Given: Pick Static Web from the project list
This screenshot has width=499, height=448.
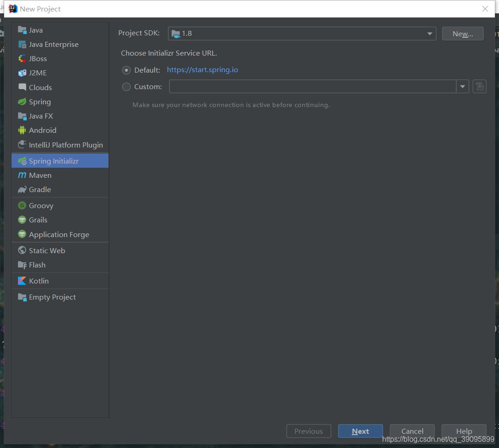Looking at the screenshot, I should click(60, 250).
